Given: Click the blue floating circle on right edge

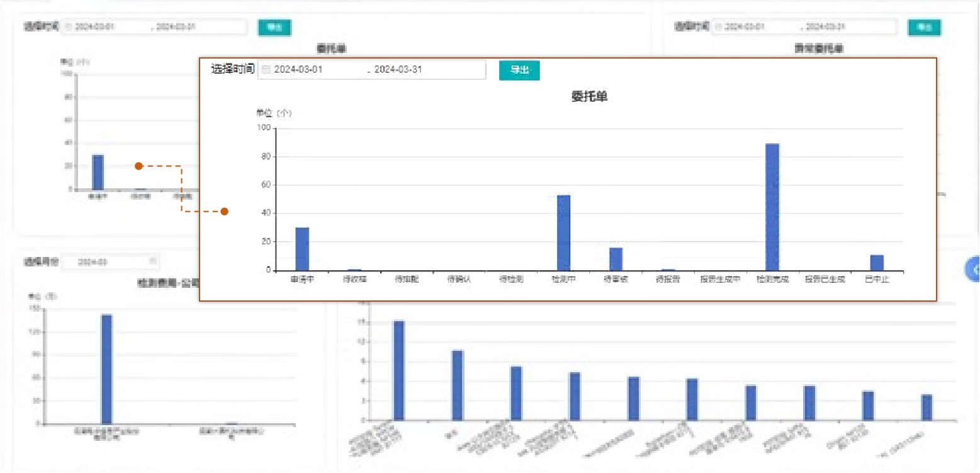Looking at the screenshot, I should [972, 270].
